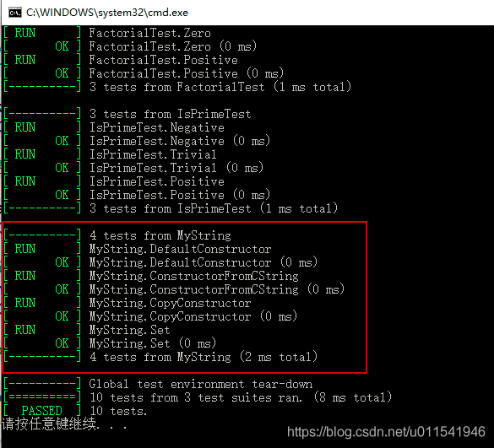The width and height of the screenshot is (494, 448).
Task: Click the RUN line for FactorialTest.Zero
Action: point(107,33)
